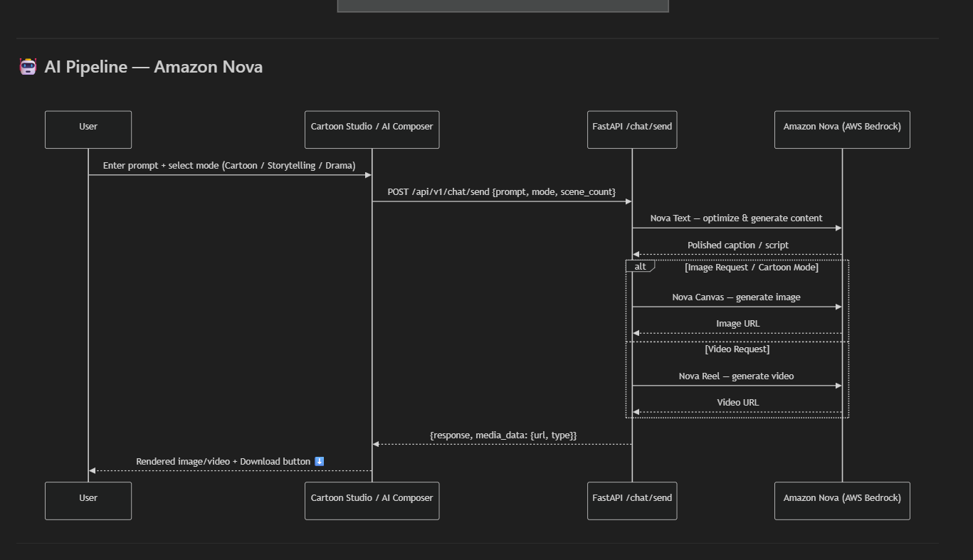The height and width of the screenshot is (560, 973).
Task: Click the robot emoji icon beside the heading
Action: pyautogui.click(x=28, y=67)
